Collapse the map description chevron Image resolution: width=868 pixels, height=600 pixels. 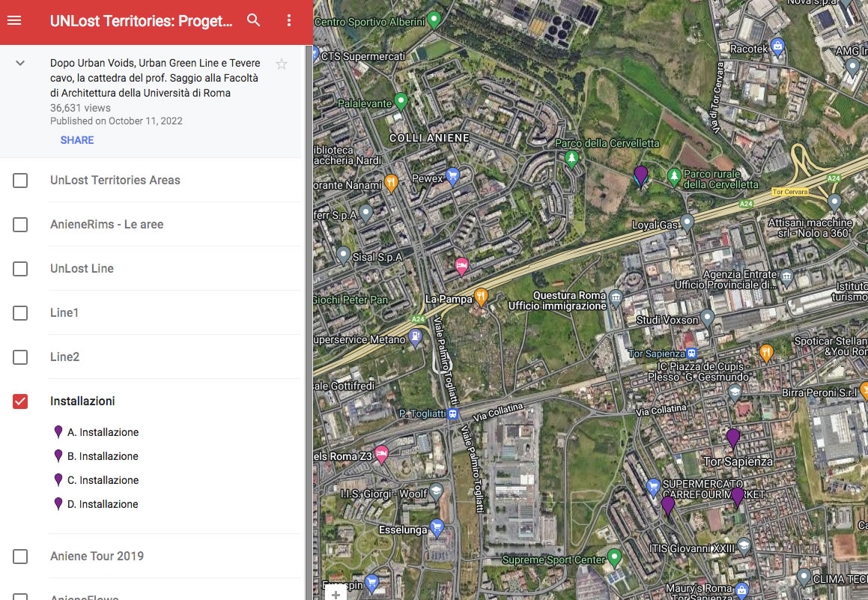[20, 64]
